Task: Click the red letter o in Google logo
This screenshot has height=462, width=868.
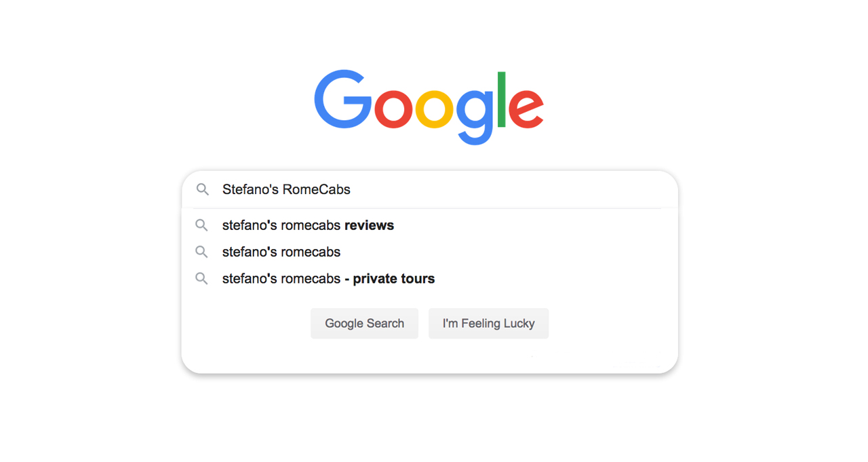Action: click(393, 109)
